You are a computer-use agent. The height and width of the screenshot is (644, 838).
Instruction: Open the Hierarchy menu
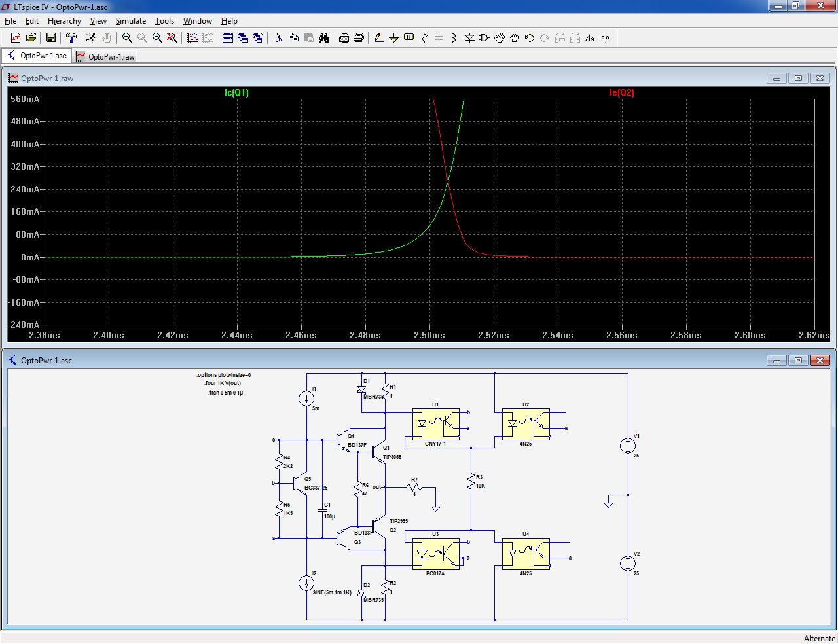64,21
